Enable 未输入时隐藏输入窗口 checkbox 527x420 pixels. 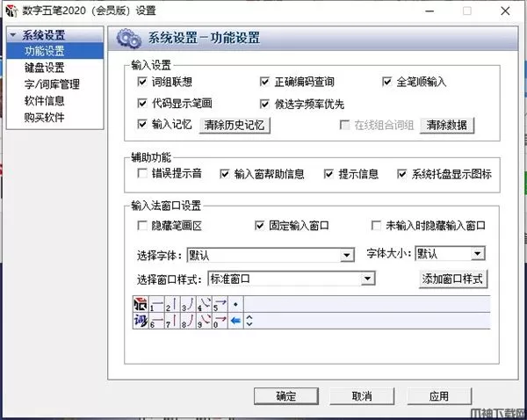[376, 225]
